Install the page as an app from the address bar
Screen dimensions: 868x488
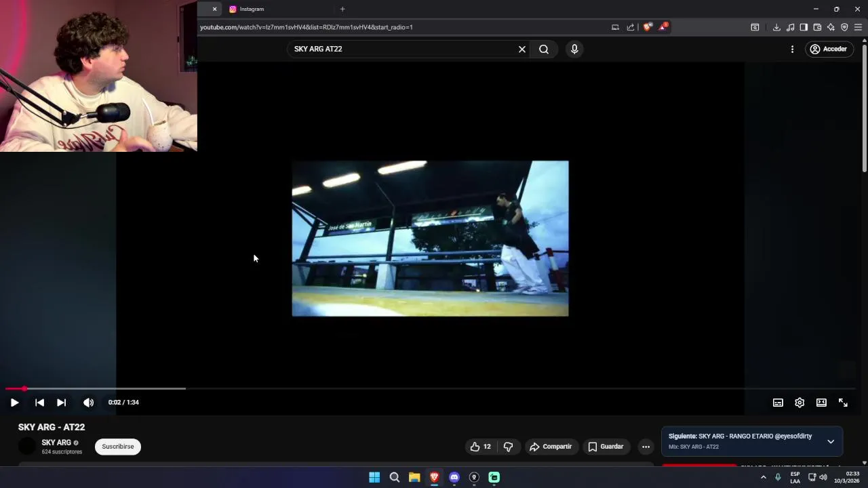click(x=615, y=27)
